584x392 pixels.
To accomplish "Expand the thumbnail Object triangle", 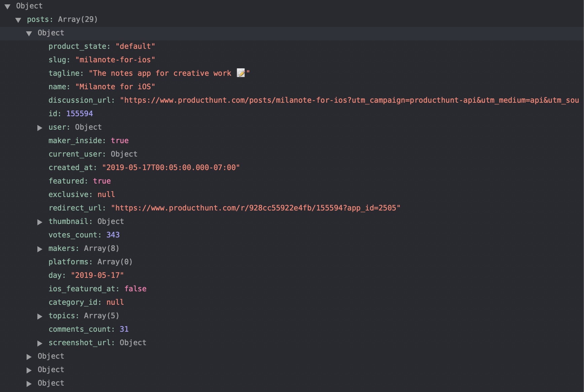I will click(40, 222).
